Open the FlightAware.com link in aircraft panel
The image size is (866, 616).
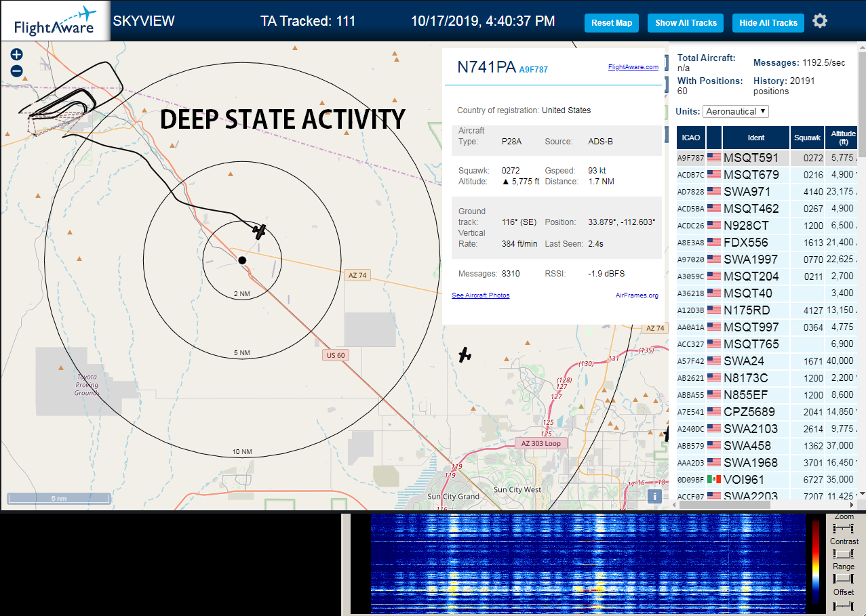tap(633, 67)
